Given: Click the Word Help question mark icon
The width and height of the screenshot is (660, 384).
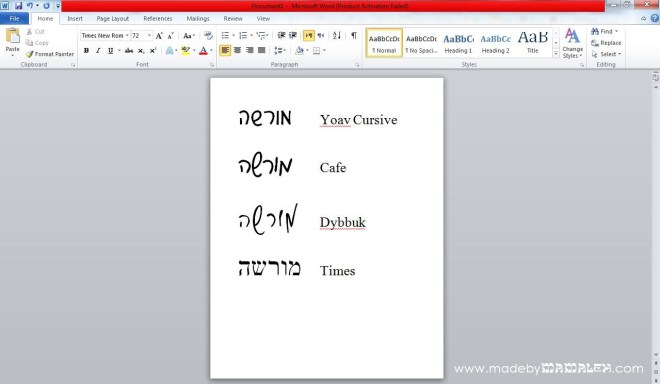Looking at the screenshot, I should [655, 18].
